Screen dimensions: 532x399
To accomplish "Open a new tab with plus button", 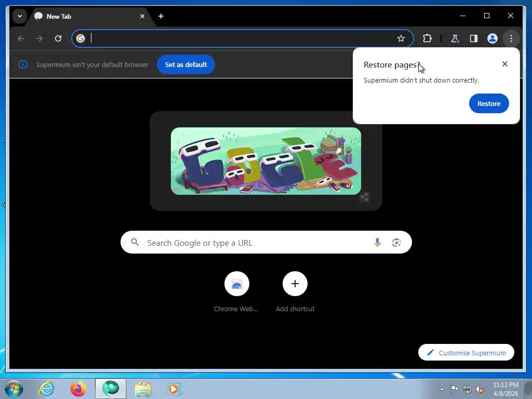I will (161, 16).
